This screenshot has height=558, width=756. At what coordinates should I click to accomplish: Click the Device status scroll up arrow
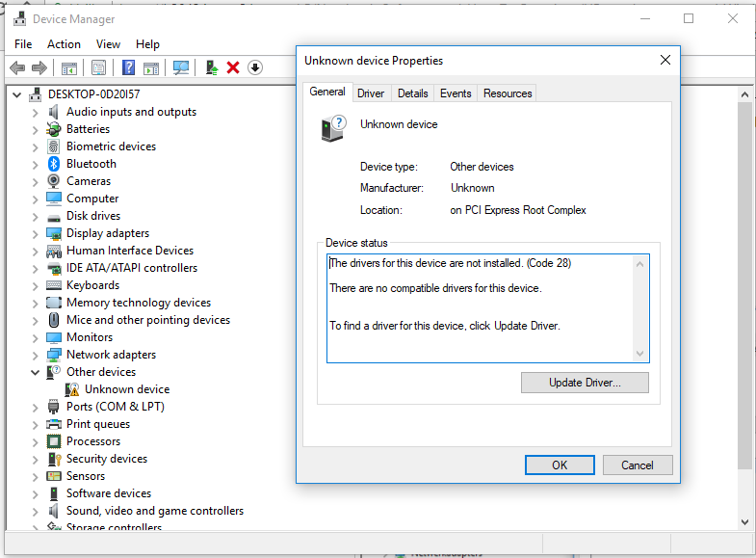[639, 264]
